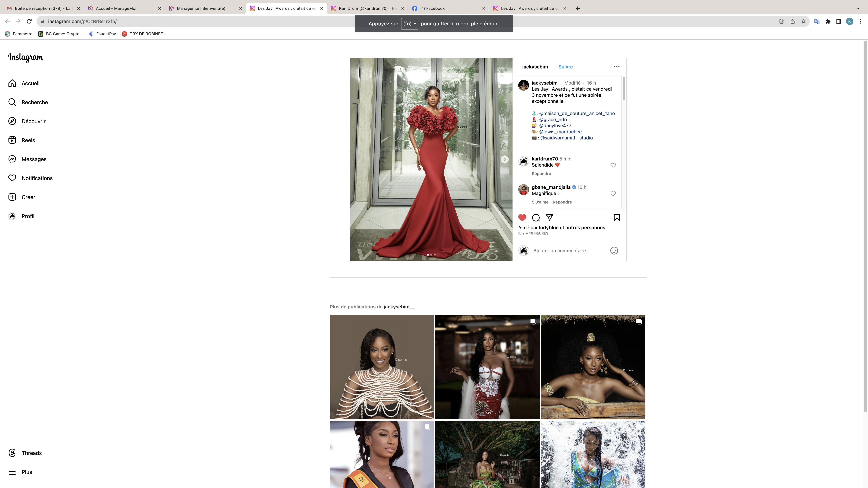Viewport: 868px width, 488px height.
Task: Open post options three-dot menu
Action: pos(617,67)
